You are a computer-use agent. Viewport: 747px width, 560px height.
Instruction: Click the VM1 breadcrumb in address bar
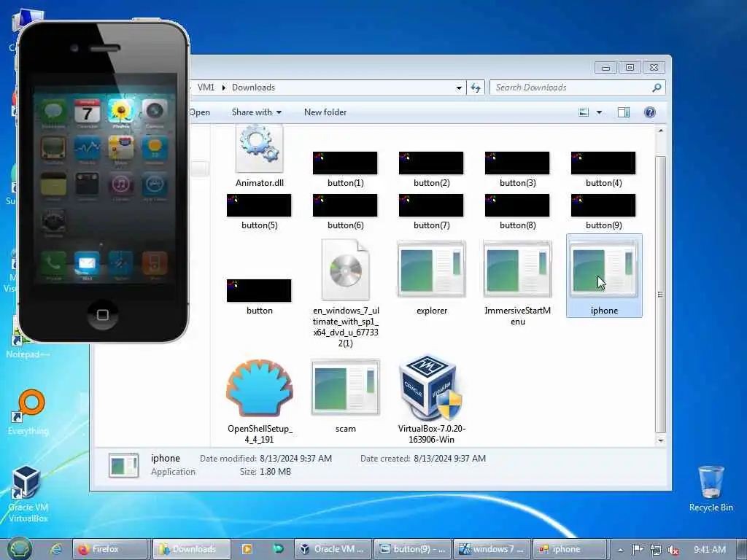pos(206,87)
